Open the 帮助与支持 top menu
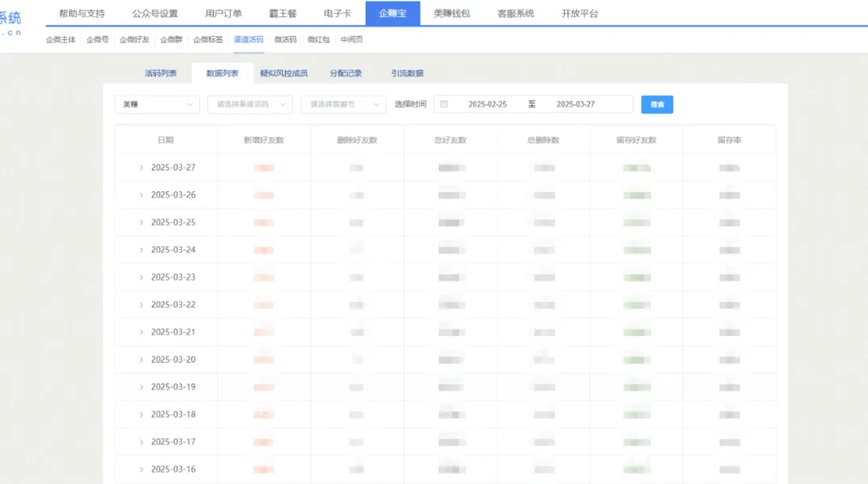The image size is (868, 484). [82, 14]
